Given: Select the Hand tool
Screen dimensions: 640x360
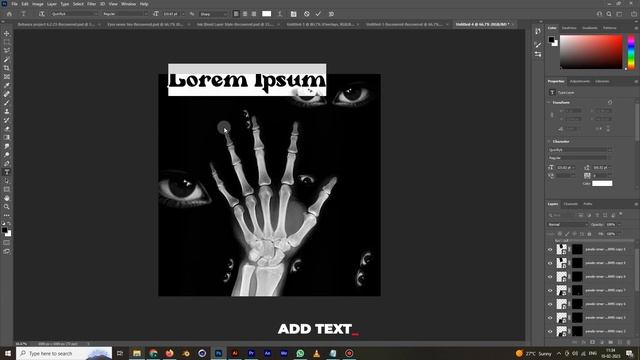Looking at the screenshot, I should click(7, 198).
